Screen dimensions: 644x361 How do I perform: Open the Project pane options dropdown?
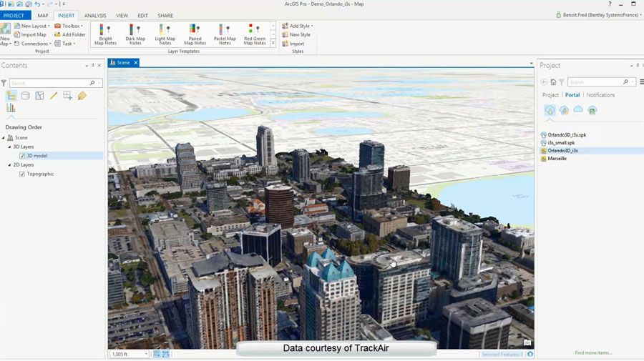tap(631, 66)
